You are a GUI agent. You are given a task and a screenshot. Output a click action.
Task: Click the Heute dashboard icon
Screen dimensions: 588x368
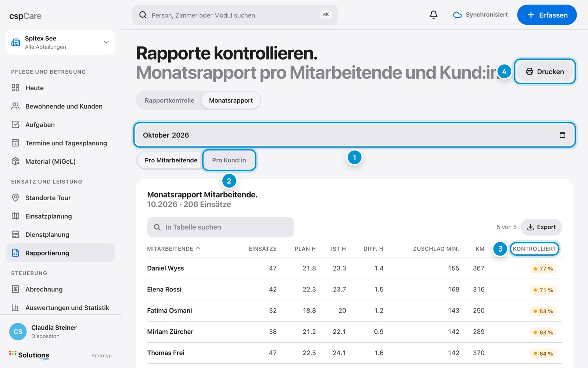15,88
